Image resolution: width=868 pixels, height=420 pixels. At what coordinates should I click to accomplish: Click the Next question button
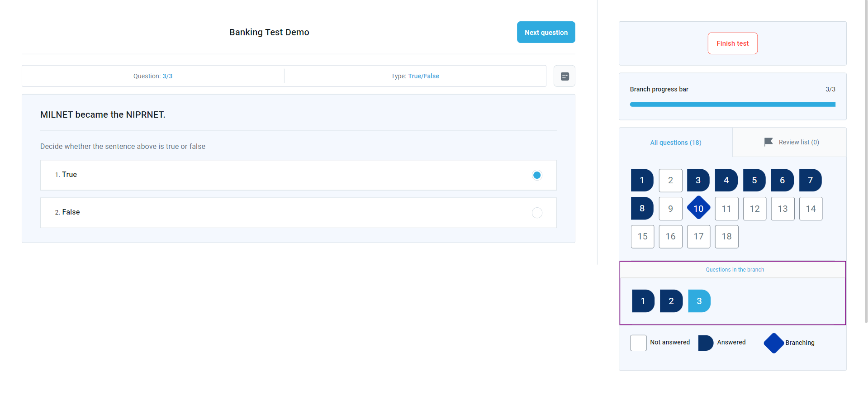click(545, 32)
